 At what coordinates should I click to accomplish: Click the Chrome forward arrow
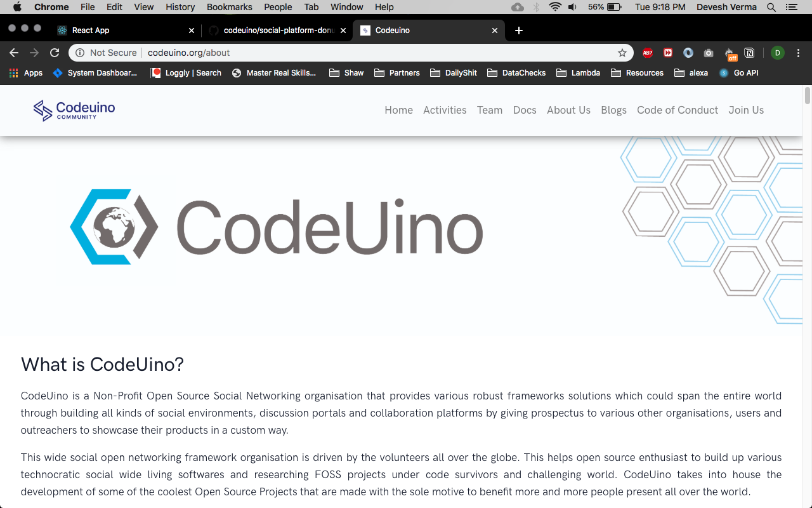[34, 53]
